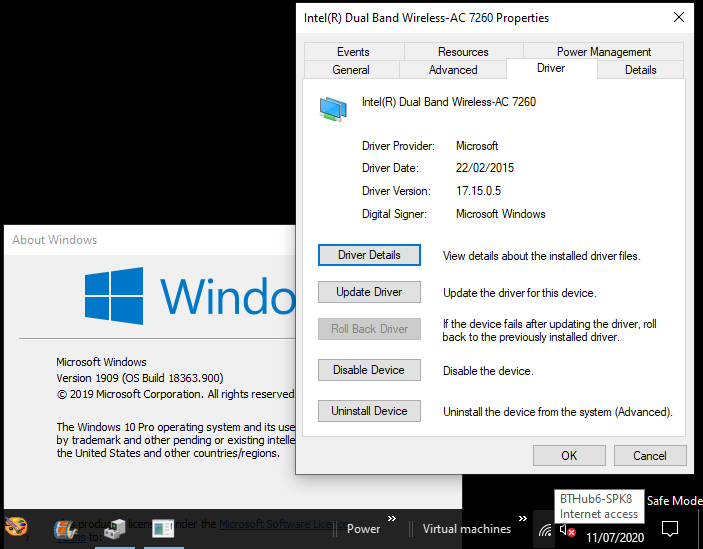This screenshot has width=703, height=549.
Task: Click the Safe Mode desktop label
Action: coord(674,501)
